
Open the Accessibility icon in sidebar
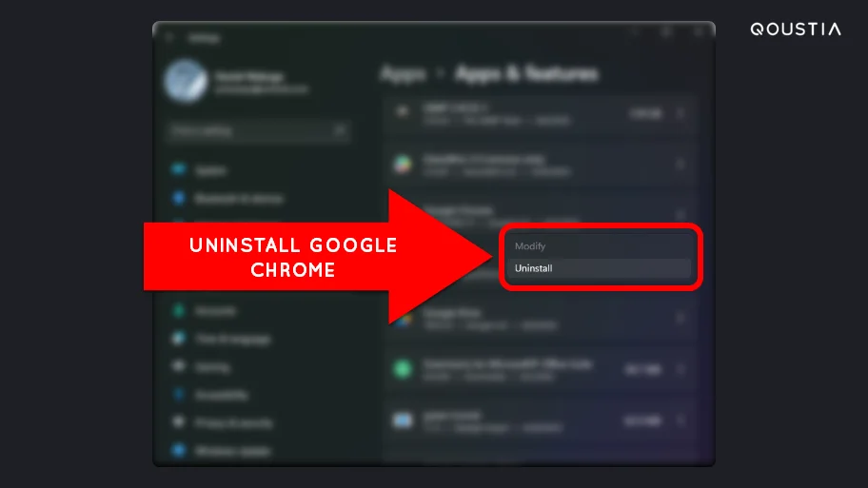coord(178,395)
